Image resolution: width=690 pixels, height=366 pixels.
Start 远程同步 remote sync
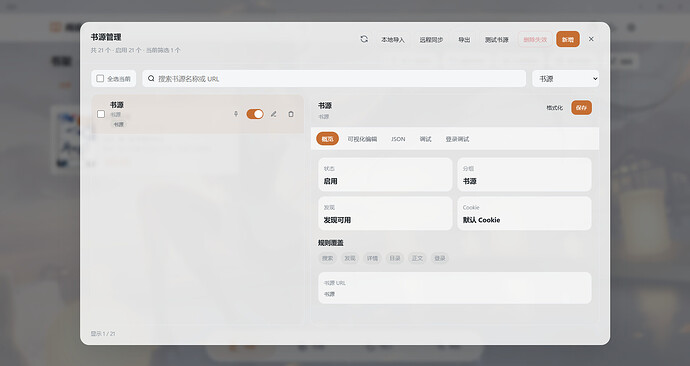[431, 40]
